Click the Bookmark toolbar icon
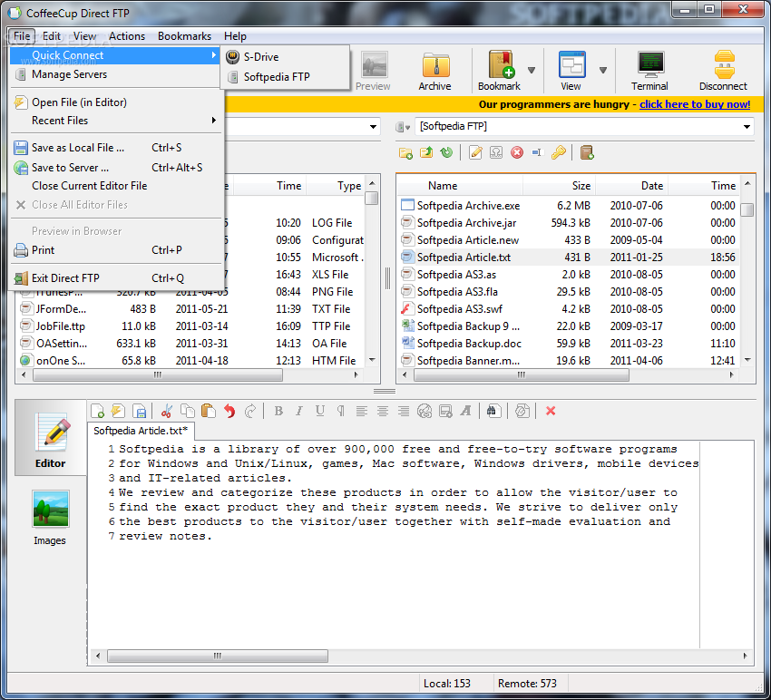This screenshot has height=700, width=771. 501,71
